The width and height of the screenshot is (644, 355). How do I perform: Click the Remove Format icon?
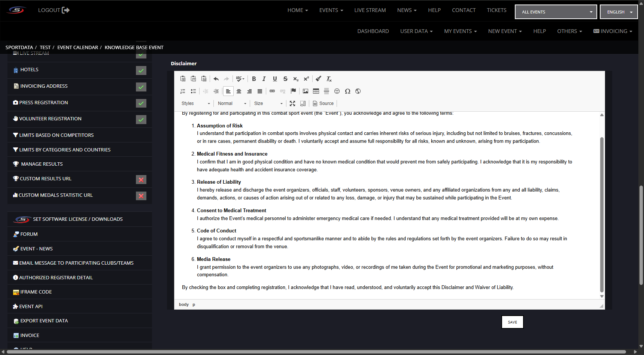pyautogui.click(x=329, y=79)
